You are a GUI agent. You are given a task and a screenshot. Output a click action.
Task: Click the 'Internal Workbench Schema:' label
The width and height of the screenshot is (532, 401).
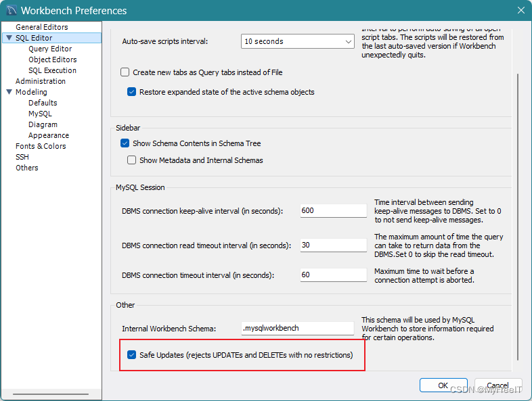[169, 329]
